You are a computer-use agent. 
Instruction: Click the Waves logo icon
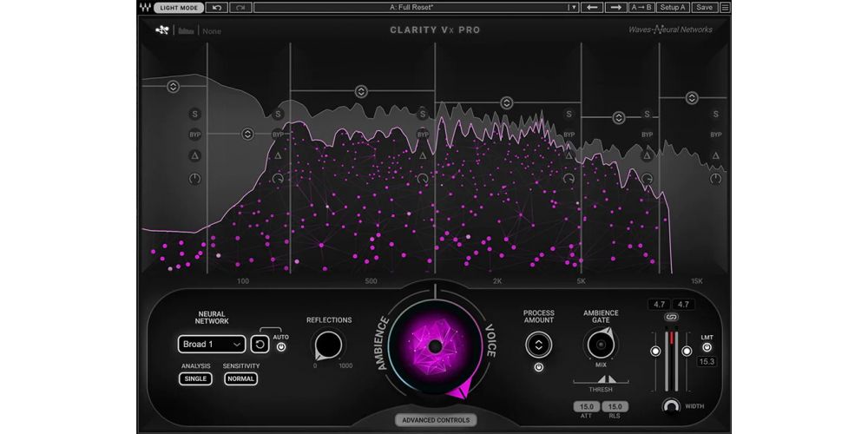[x=146, y=8]
